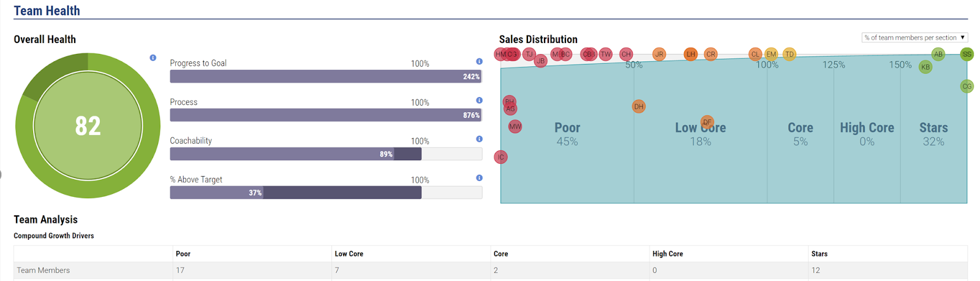Screen dimensions: 980x281
Task: Select the MW red member bubble
Action: coord(515,126)
